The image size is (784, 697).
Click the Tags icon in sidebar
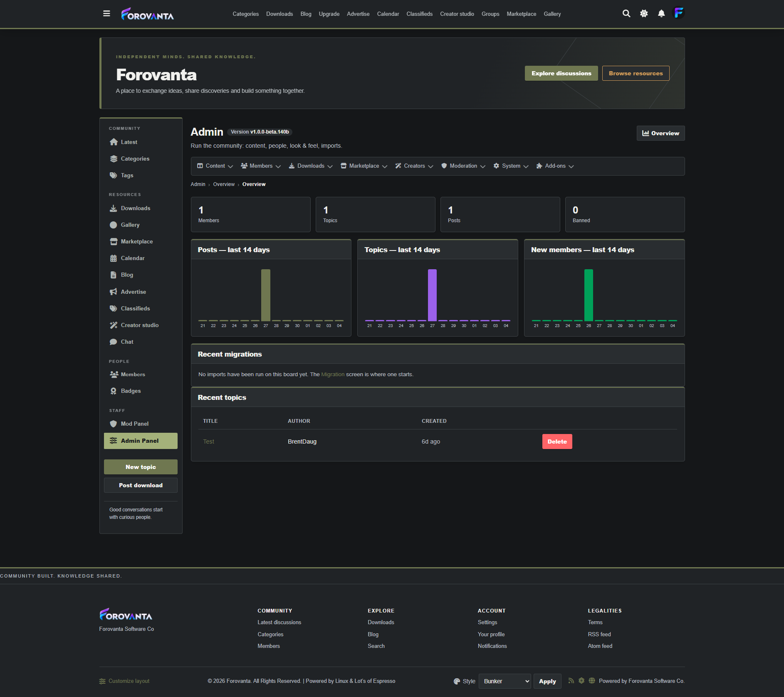[x=114, y=176]
